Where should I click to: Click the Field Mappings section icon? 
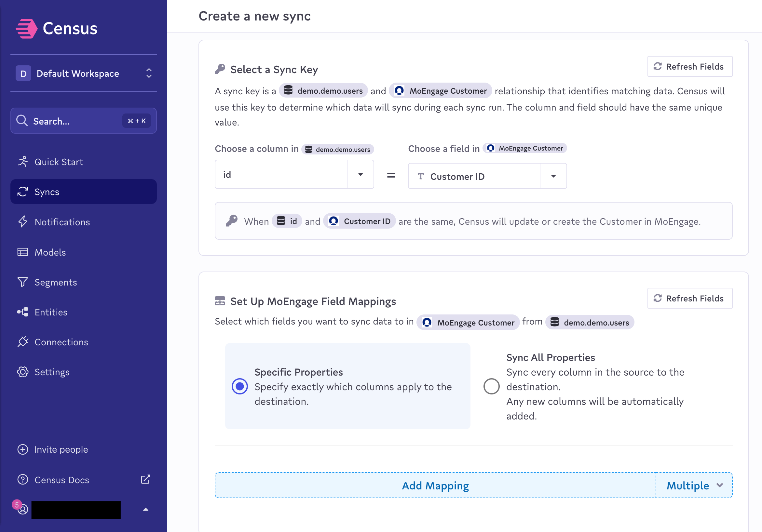point(220,301)
